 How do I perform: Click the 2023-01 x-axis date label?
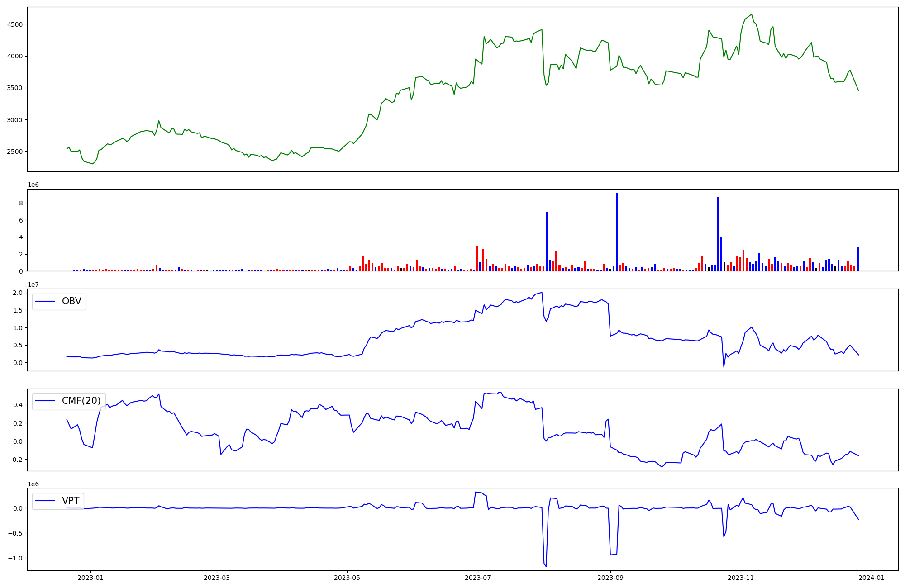click(91, 578)
